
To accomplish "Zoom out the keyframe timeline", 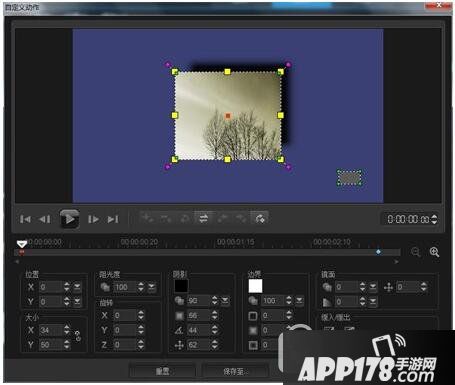I will click(415, 252).
